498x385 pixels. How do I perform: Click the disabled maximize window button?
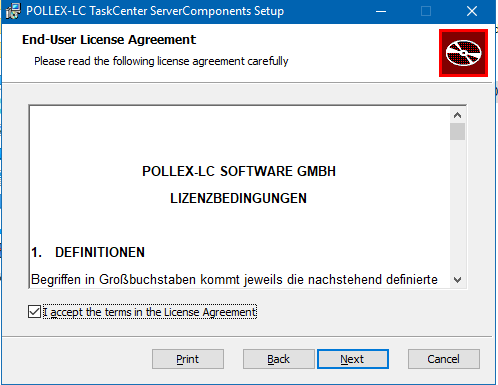pos(426,11)
